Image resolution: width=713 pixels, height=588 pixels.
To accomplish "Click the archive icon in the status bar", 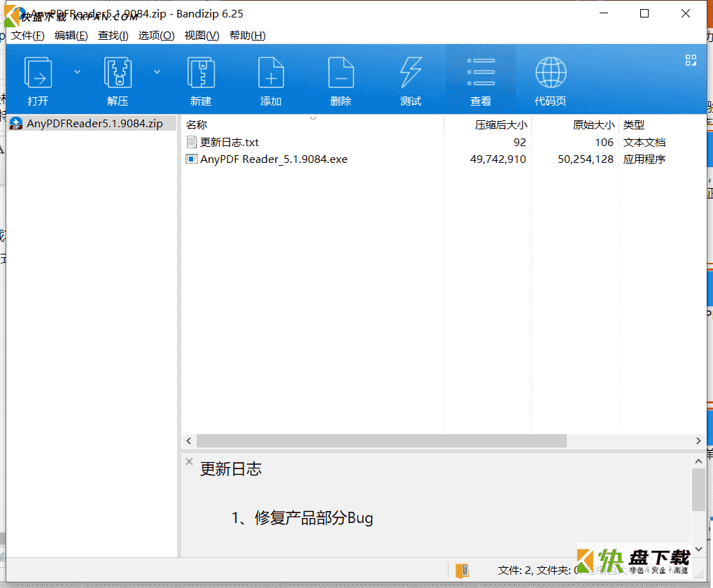I will 463,571.
